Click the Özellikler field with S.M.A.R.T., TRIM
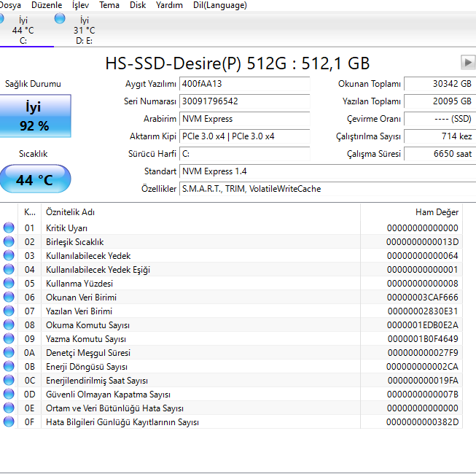 [328, 189]
